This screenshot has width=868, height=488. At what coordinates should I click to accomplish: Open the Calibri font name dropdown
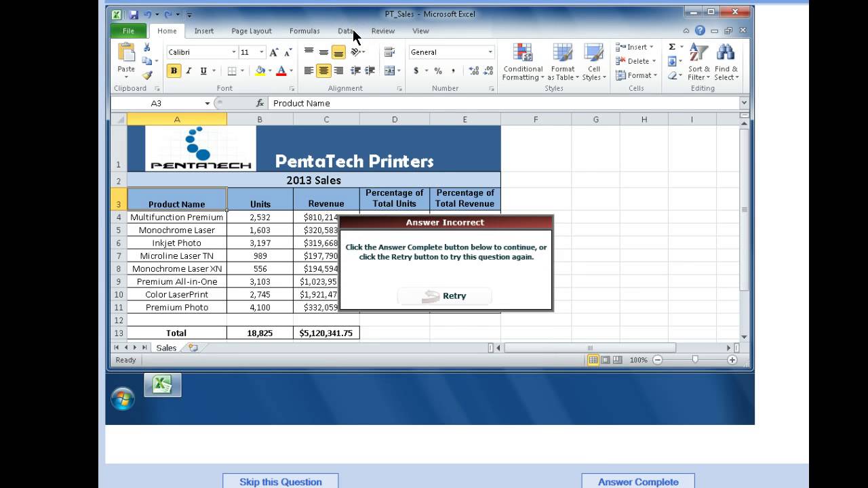234,52
